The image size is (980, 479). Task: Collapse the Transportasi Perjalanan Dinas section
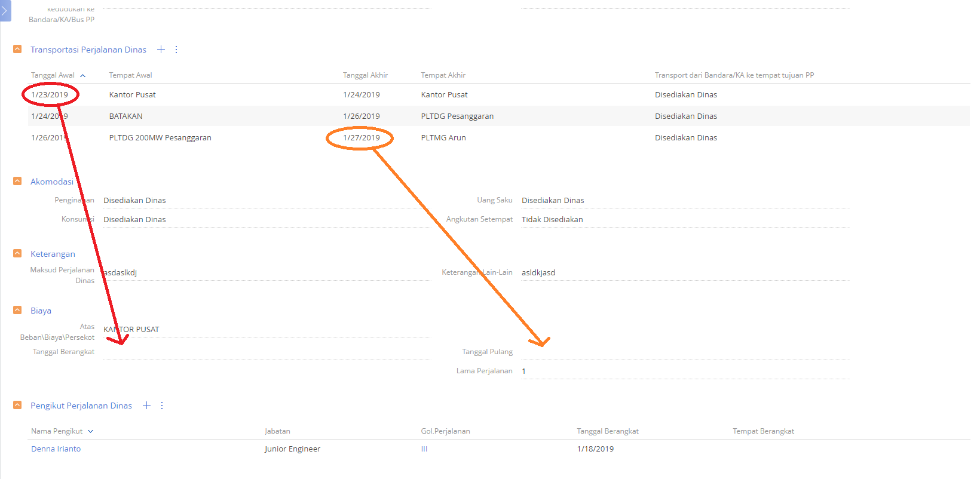(17, 49)
